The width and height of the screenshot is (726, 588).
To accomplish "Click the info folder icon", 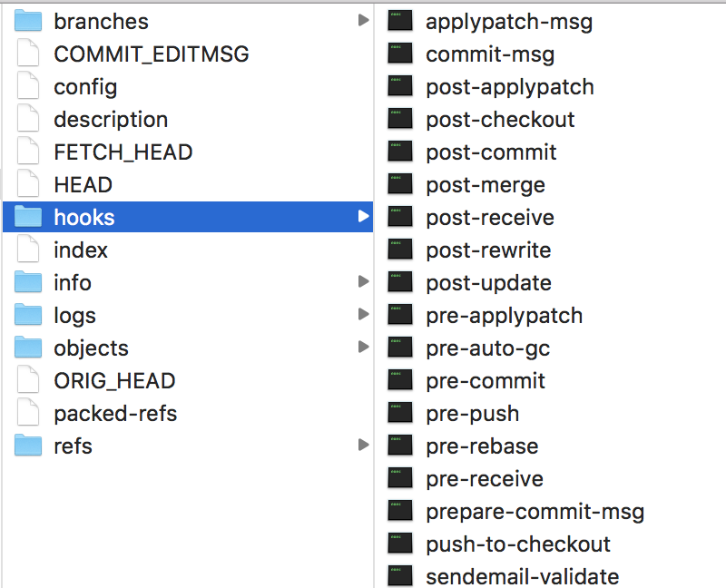I will pyautogui.click(x=27, y=282).
